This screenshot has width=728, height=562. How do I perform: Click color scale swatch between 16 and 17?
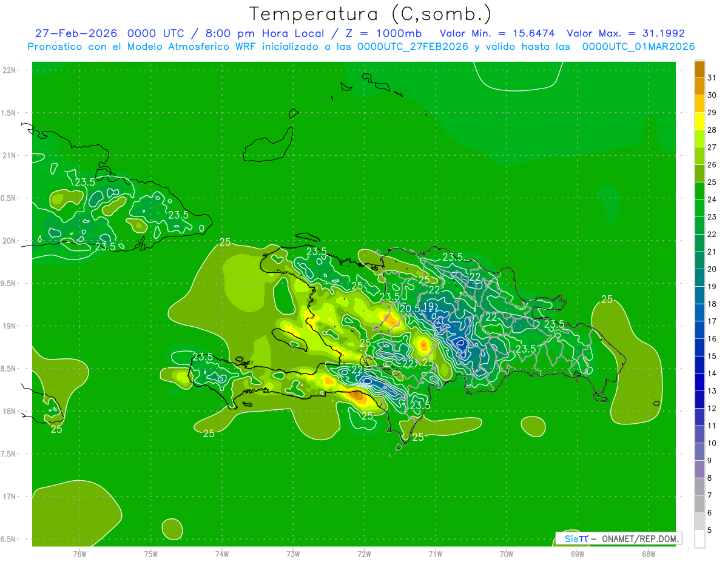point(699,330)
